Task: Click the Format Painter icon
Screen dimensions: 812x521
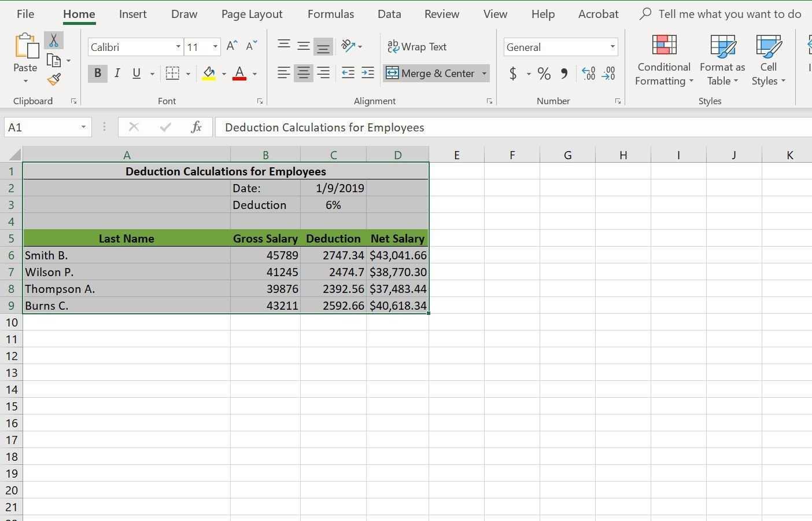Action: click(x=54, y=79)
